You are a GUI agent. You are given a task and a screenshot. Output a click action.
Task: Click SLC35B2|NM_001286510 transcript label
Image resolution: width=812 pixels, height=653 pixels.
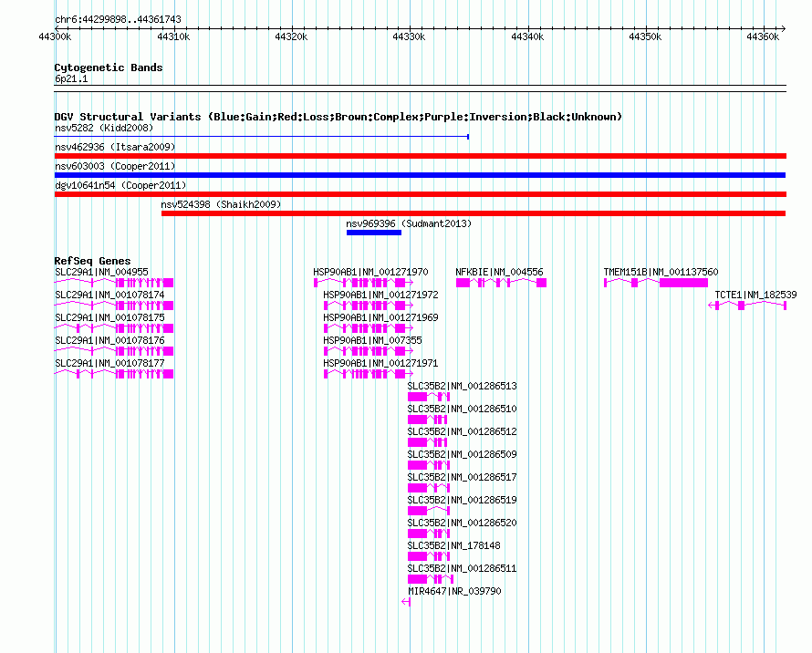click(462, 409)
